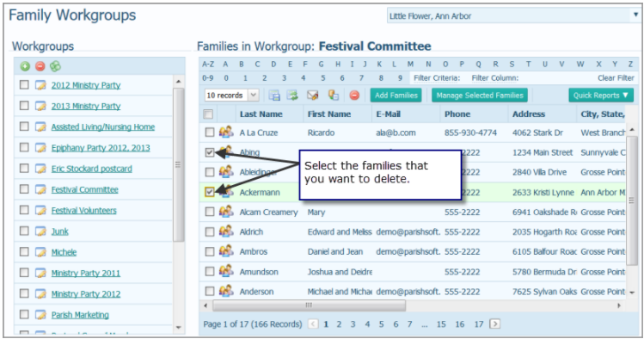Click the horizontal scrollbar under the families grid
Viewport: 644px width, 339px height.
point(309,305)
